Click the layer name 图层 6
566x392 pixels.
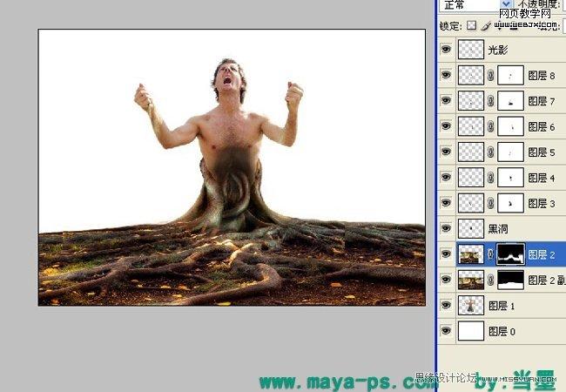(x=542, y=126)
